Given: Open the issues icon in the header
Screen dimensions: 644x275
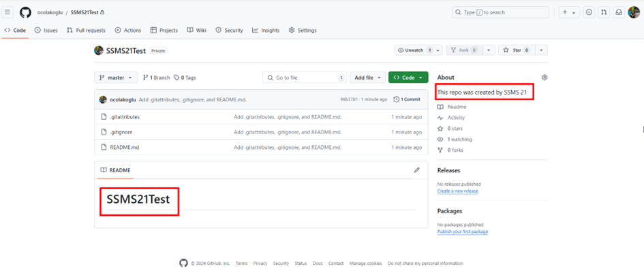Looking at the screenshot, I should click(x=589, y=12).
